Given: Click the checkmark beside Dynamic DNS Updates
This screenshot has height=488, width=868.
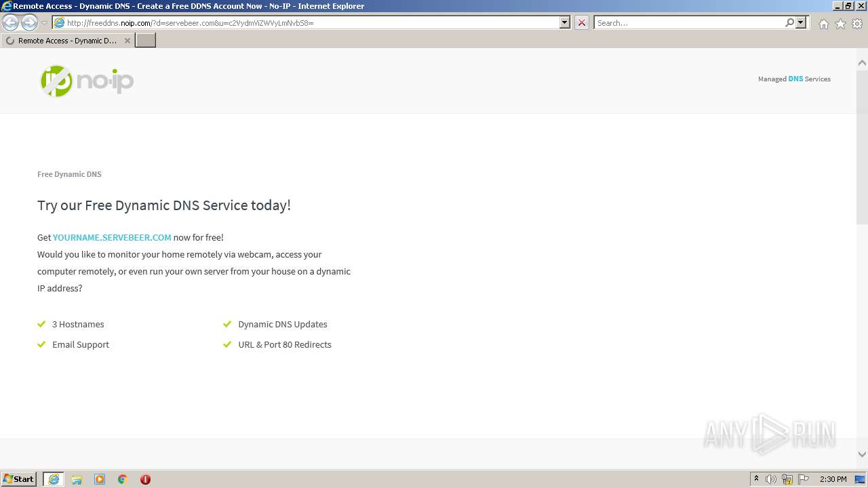Looking at the screenshot, I should 227,324.
